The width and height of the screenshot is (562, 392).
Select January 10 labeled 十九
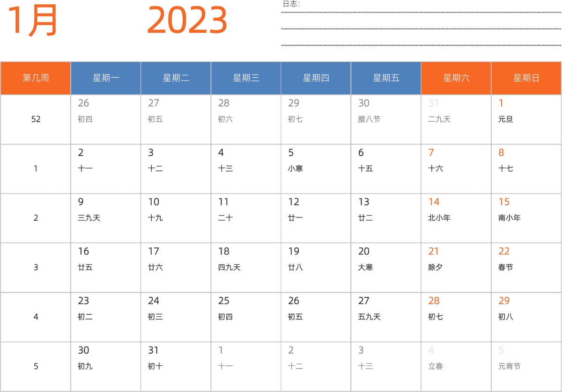(x=176, y=218)
